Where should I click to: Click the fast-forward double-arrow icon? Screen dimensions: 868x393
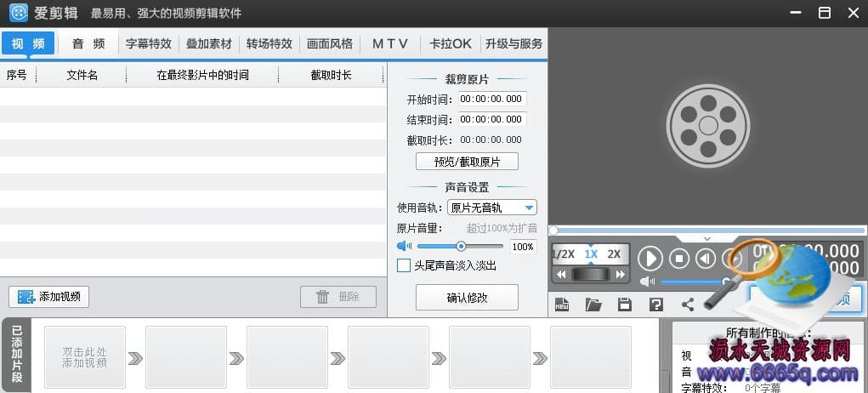pos(620,274)
